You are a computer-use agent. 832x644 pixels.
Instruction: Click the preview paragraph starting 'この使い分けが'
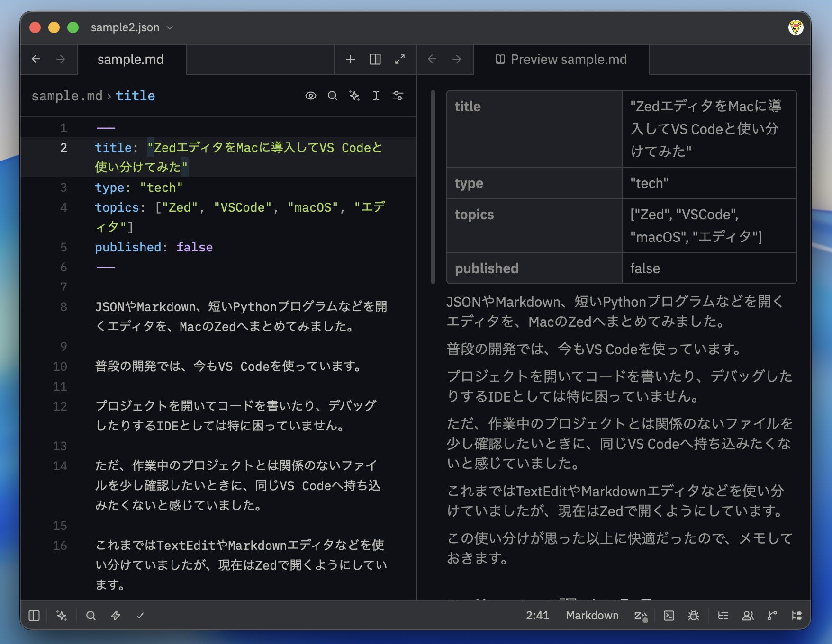pyautogui.click(x=620, y=548)
